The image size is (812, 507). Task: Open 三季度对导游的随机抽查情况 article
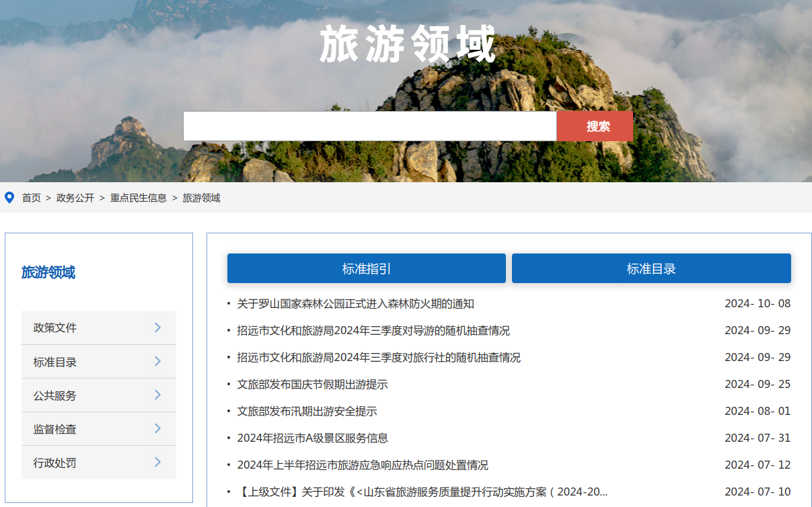[x=373, y=331]
